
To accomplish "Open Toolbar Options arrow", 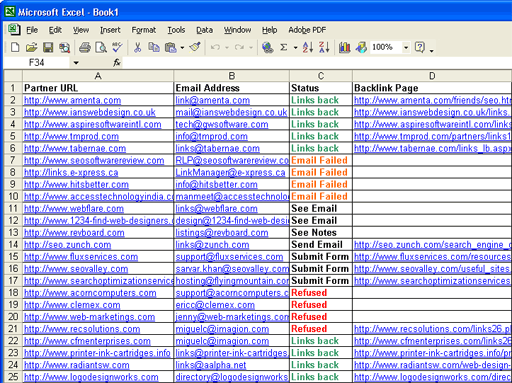I will (432, 51).
